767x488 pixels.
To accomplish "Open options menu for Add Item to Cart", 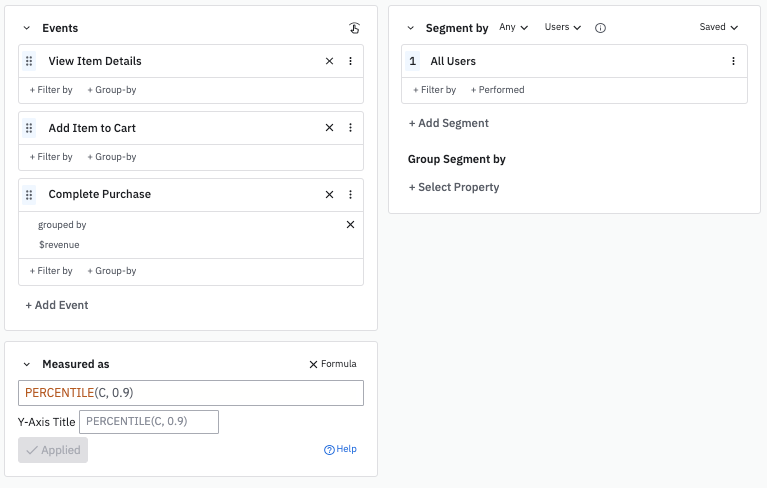I will [350, 128].
